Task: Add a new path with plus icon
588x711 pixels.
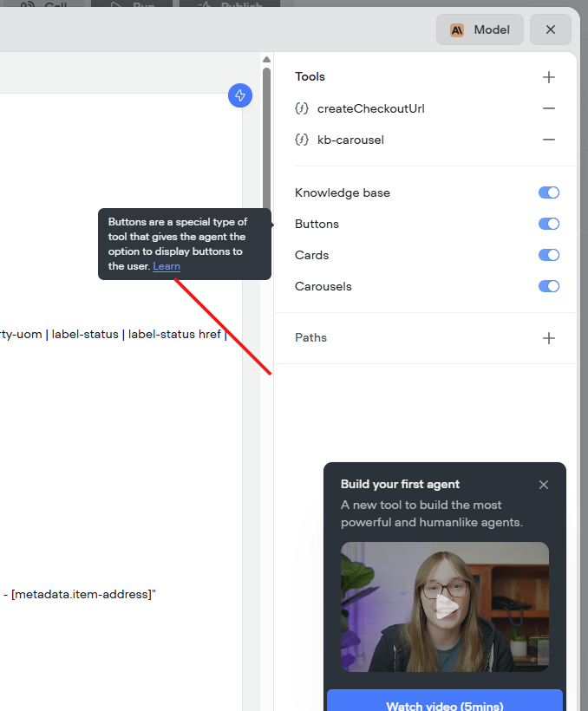Action: pos(548,338)
